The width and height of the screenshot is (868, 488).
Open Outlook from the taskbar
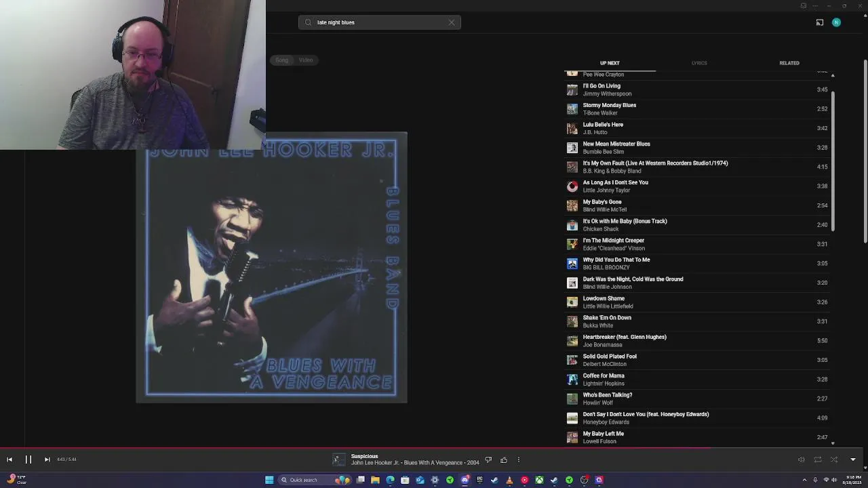420,480
